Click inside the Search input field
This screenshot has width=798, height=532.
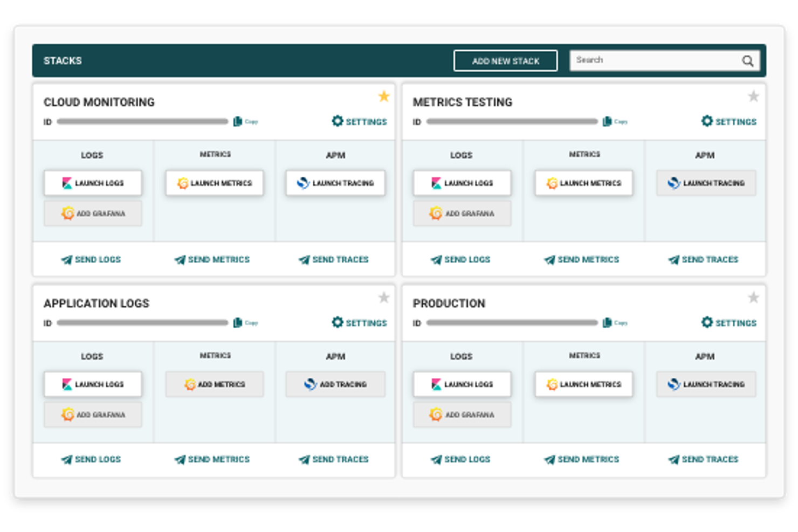[x=647, y=60]
